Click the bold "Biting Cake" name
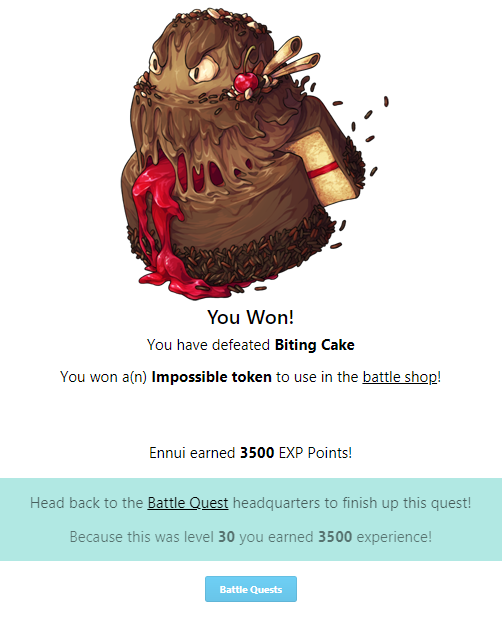The height and width of the screenshot is (619, 502). (315, 345)
